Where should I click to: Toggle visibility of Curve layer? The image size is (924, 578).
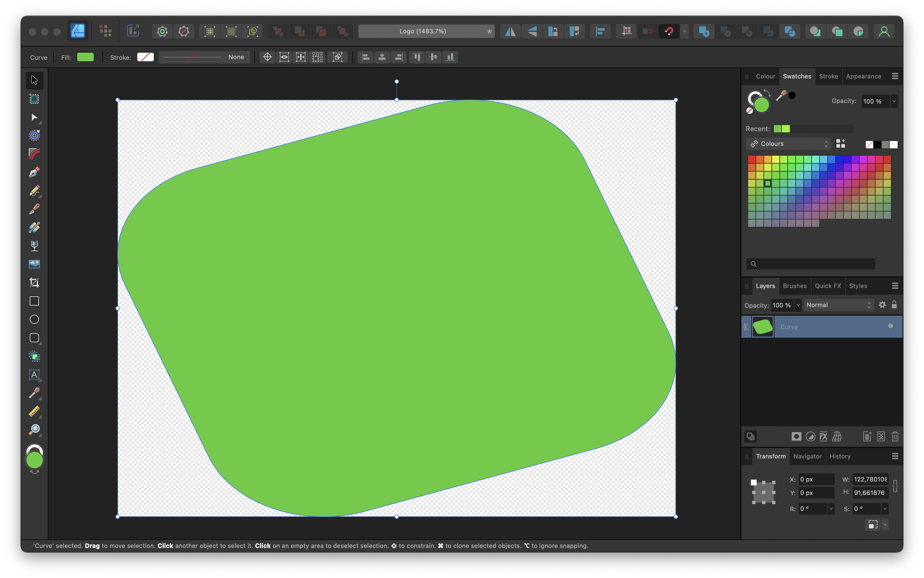tap(891, 326)
